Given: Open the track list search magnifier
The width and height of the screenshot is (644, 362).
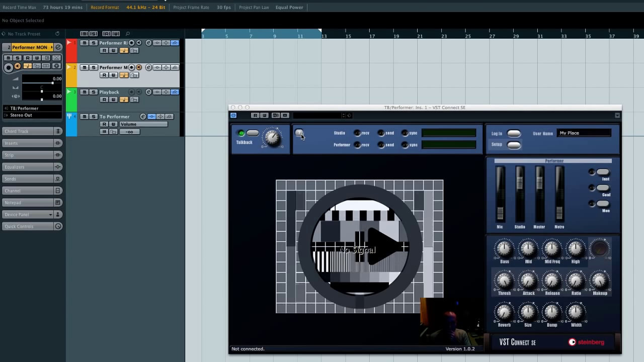Looking at the screenshot, I should coord(128,34).
